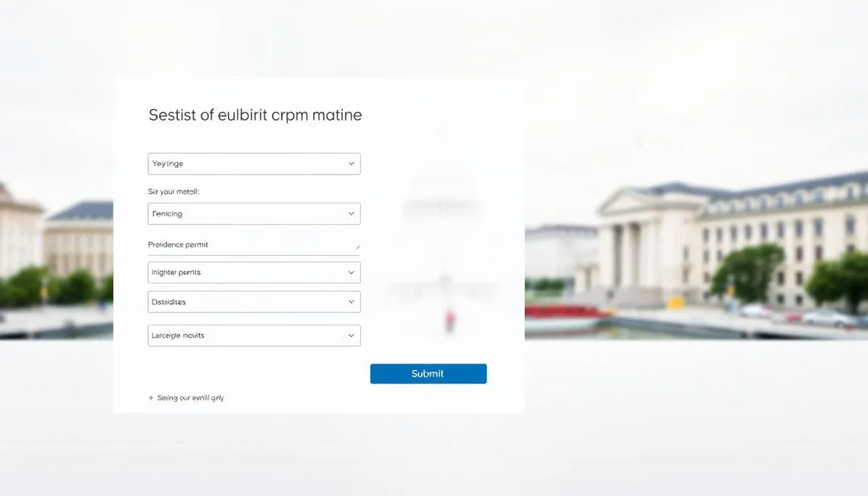Open the Larceigte moults dropdown

pos(254,336)
